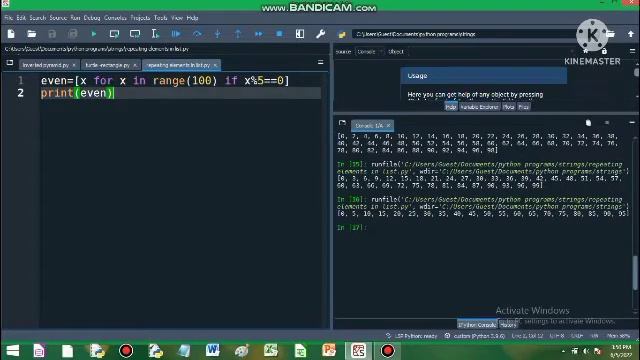Open the View menu

(x=177, y=18)
